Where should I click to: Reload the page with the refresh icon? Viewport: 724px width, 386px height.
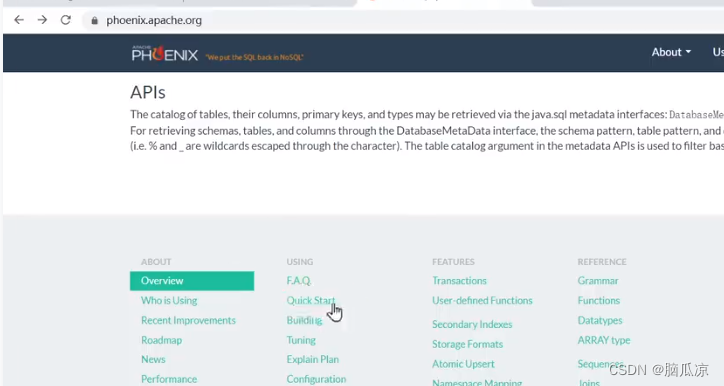click(66, 20)
